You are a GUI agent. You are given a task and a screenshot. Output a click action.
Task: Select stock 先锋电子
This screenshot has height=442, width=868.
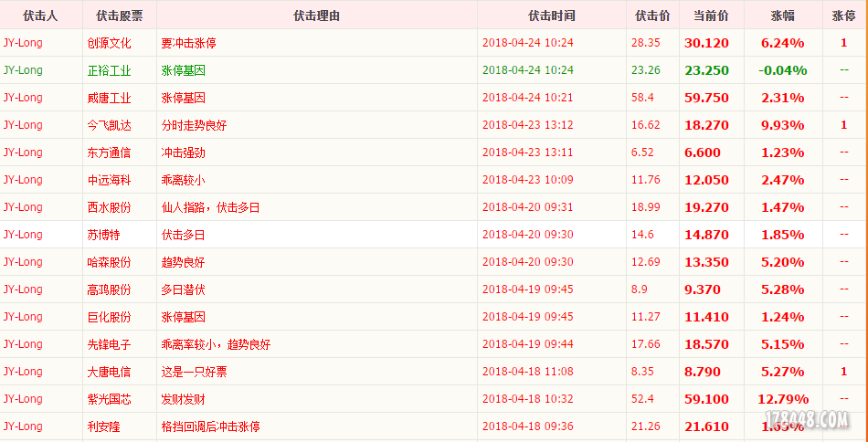click(109, 344)
